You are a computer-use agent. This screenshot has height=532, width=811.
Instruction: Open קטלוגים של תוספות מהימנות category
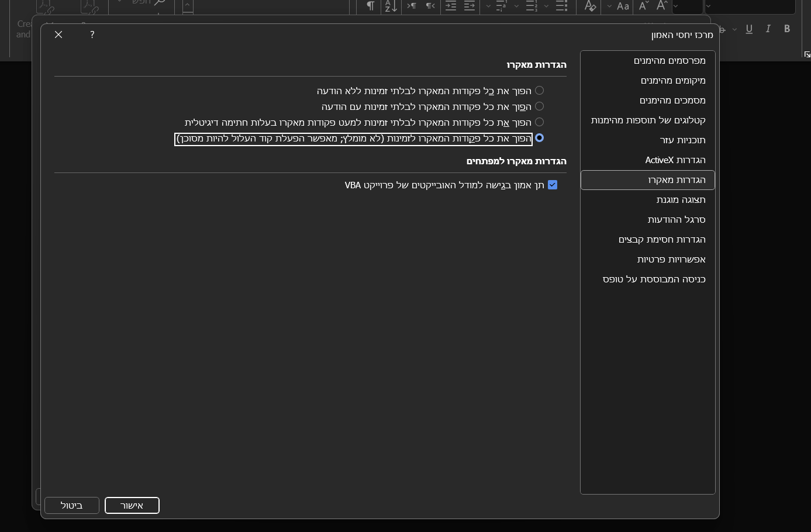click(648, 120)
